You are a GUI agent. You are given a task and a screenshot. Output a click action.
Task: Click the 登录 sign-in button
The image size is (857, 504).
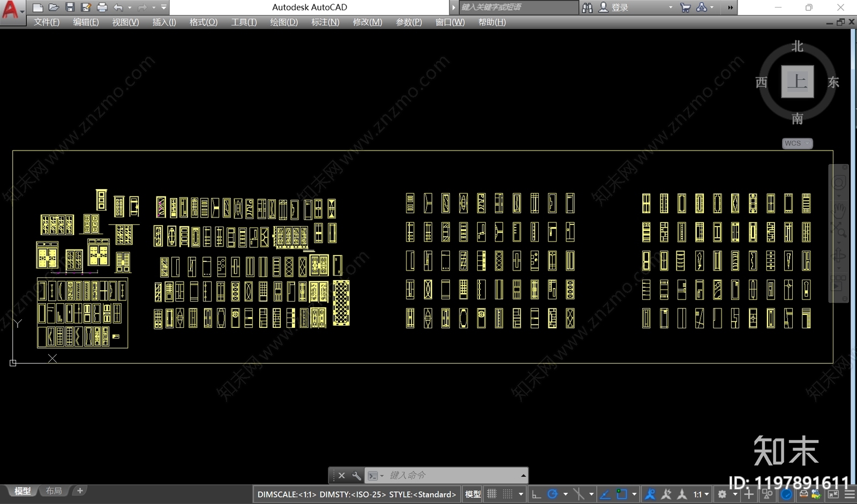(614, 7)
